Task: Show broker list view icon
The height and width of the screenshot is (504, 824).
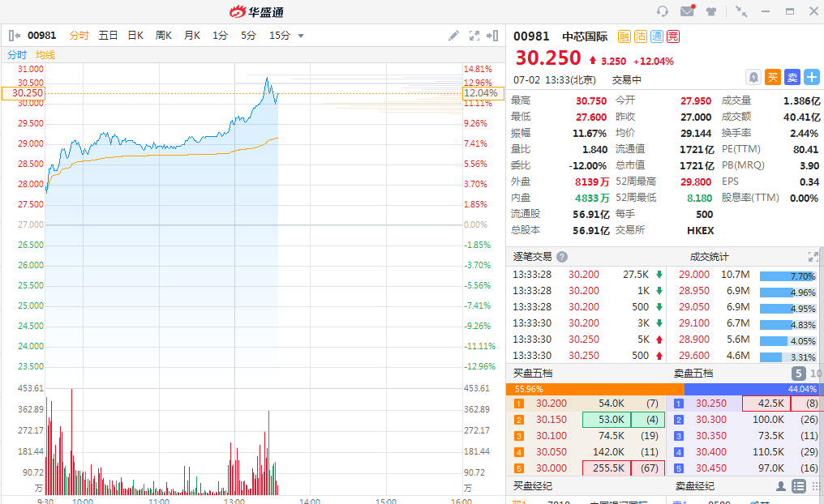Action: coord(799,486)
